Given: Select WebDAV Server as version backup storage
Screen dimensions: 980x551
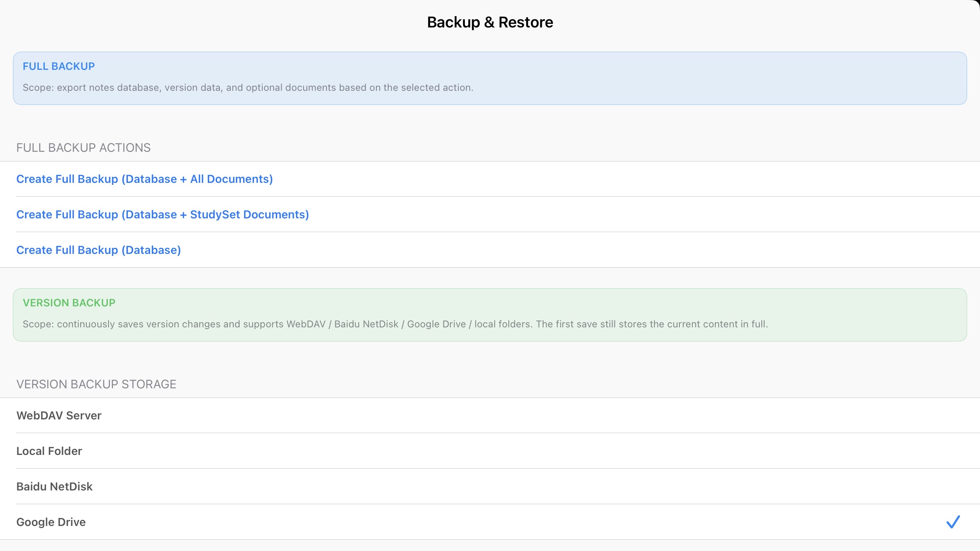Looking at the screenshot, I should pos(59,415).
